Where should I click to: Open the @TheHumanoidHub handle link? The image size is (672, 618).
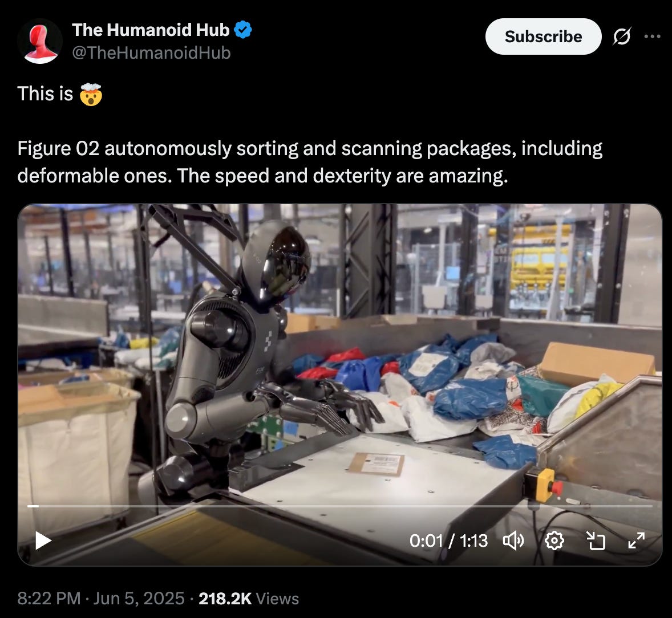151,52
